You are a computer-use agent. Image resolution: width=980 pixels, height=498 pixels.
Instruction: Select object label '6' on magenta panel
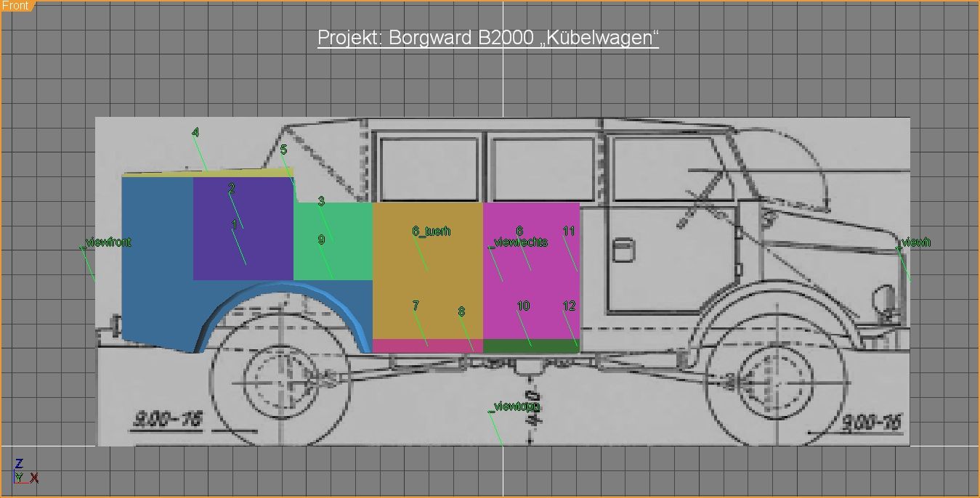coord(519,232)
